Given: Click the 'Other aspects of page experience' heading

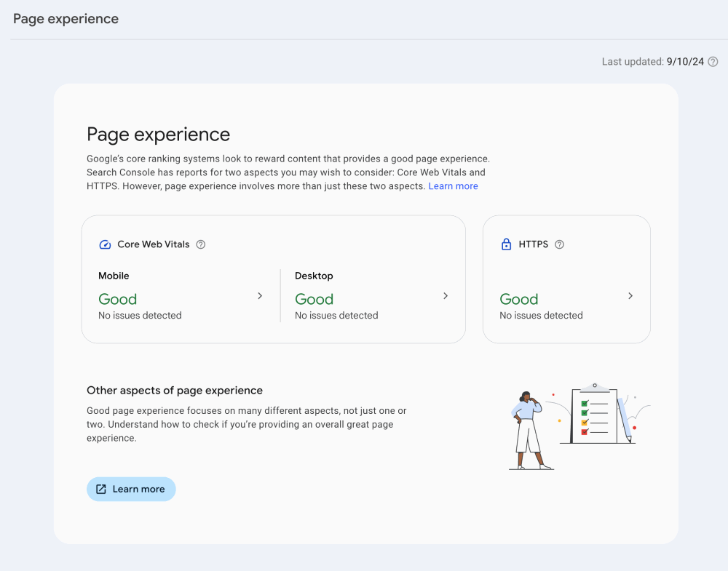Looking at the screenshot, I should coord(175,391).
